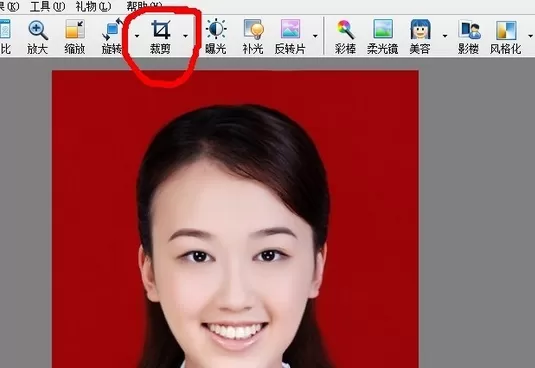Viewport: 535px width, 368px height.
Task: Open the 礼物(L) menu
Action: 93,6
